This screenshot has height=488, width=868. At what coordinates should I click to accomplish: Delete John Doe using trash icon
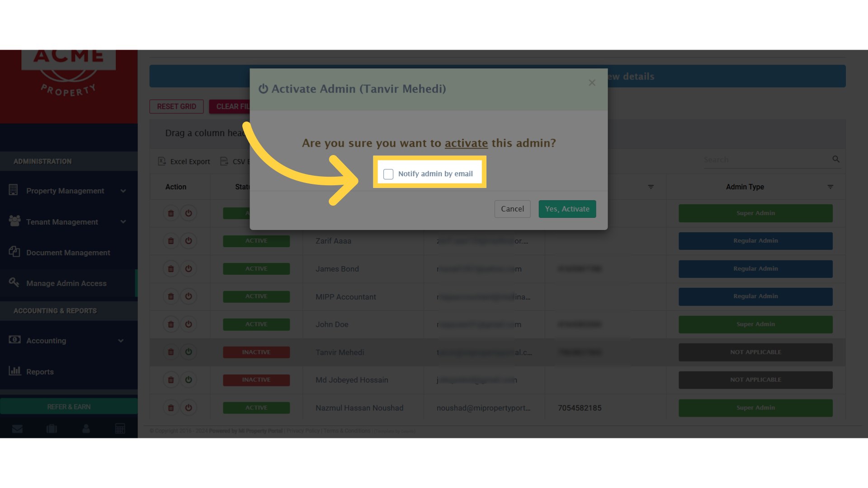(x=171, y=324)
